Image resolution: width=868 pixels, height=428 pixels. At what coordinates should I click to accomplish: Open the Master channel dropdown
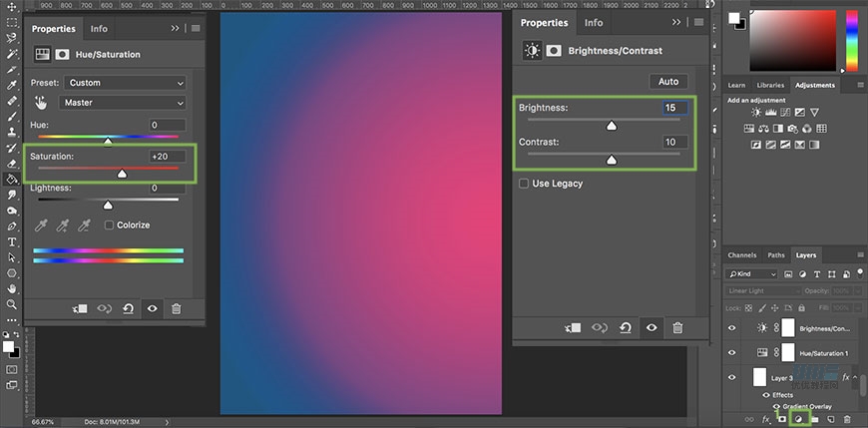click(x=124, y=103)
